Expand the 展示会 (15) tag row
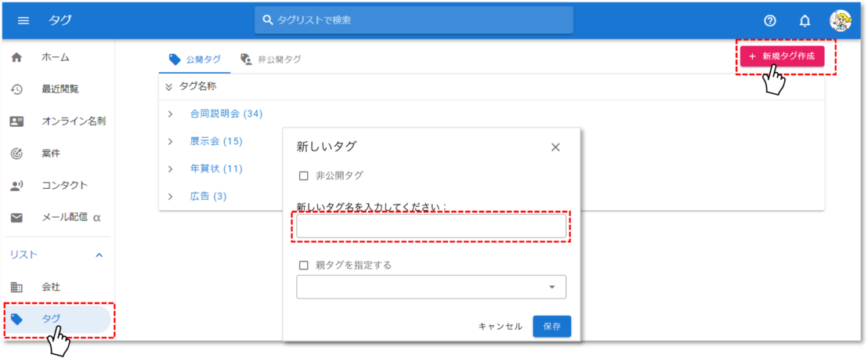This screenshot has height=358, width=868. tap(170, 142)
